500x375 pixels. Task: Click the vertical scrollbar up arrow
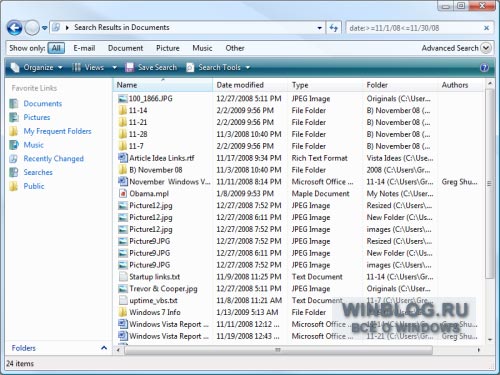tap(489, 83)
